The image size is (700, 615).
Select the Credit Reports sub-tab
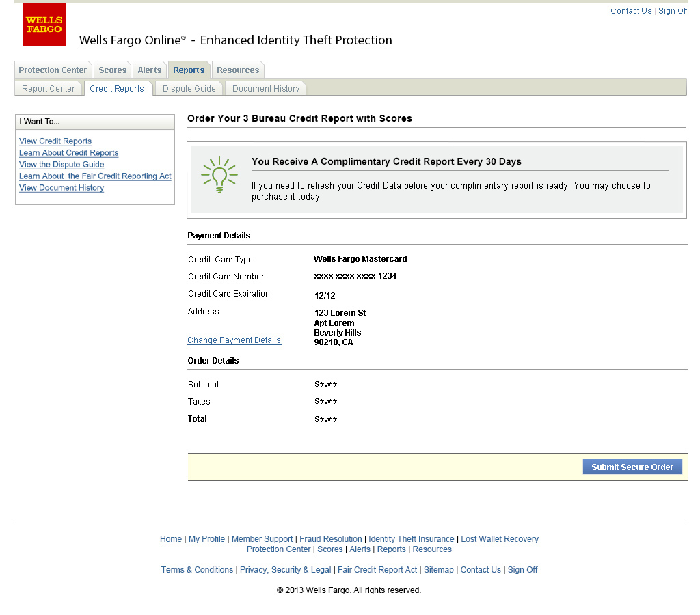pos(117,88)
